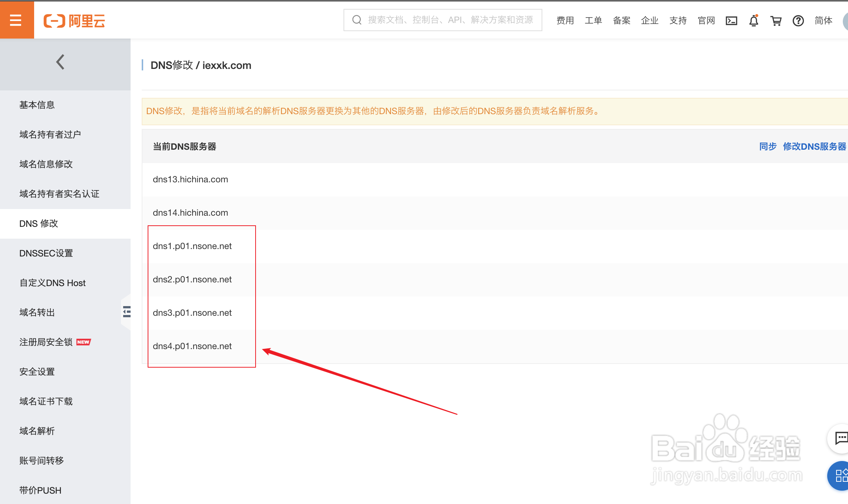Click the 同步 sync link
The height and width of the screenshot is (504, 848).
(x=768, y=147)
